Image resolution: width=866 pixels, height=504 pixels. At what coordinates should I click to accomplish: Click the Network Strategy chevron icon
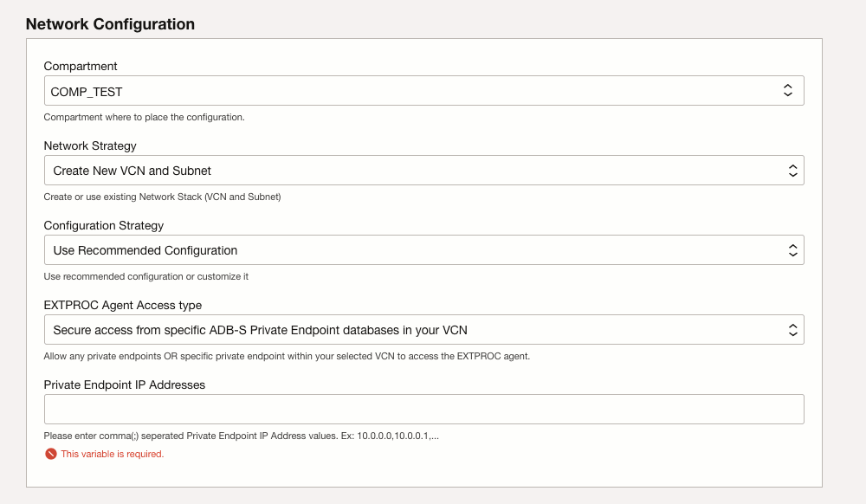(x=794, y=170)
